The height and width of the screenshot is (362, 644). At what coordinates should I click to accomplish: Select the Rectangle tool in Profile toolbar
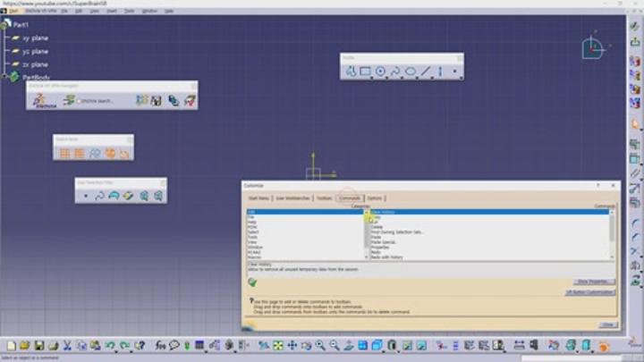(365, 72)
